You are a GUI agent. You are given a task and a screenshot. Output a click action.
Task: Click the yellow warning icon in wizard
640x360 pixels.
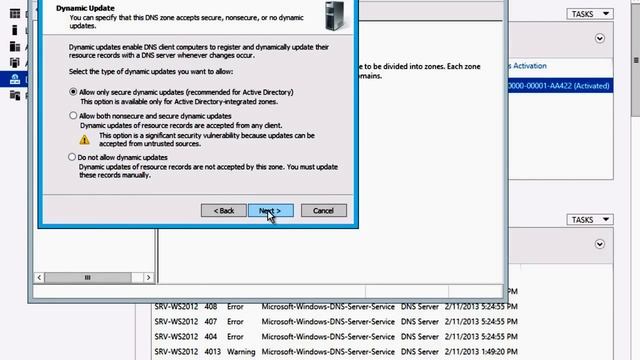tap(84, 140)
